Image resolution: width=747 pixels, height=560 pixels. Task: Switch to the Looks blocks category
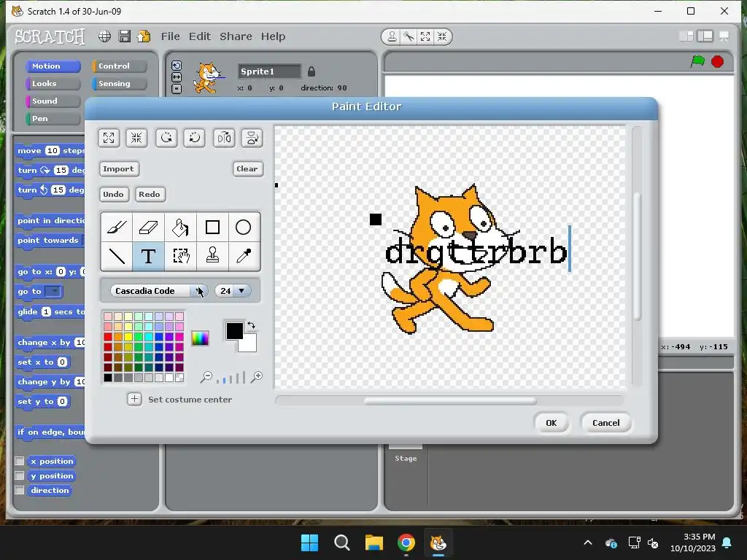pos(53,84)
